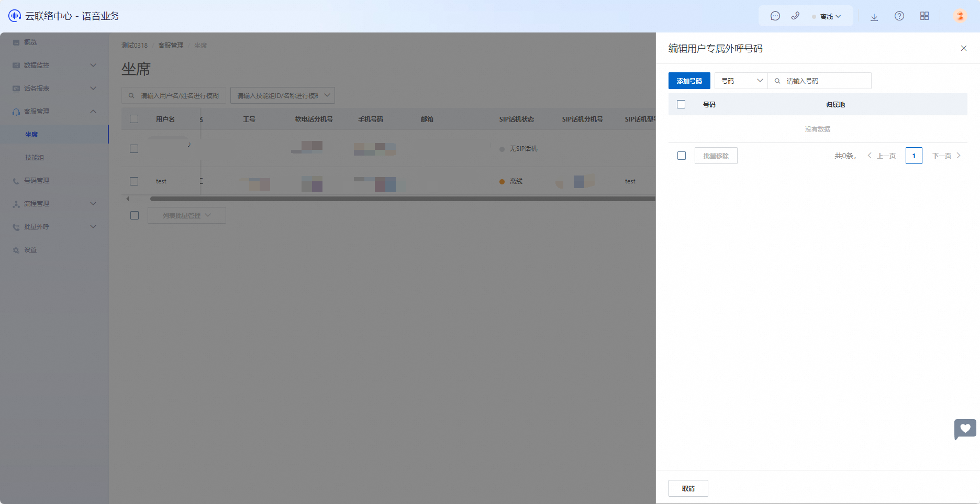Click the SIP话机状态 column header
The image size is (980, 504).
517,119
